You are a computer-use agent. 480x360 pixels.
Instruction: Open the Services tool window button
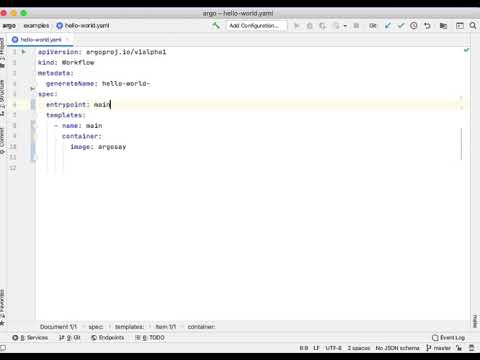[30, 338]
